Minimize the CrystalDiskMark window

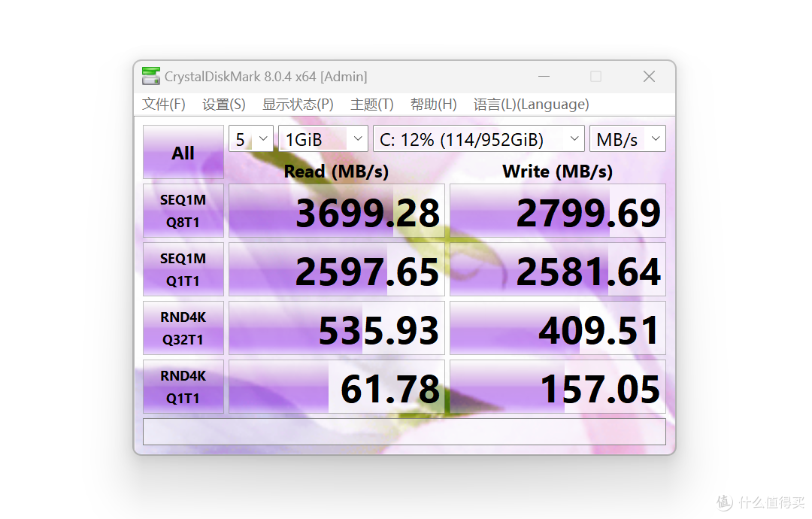click(x=544, y=77)
